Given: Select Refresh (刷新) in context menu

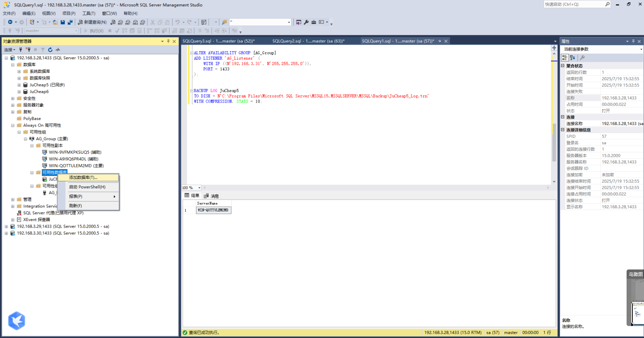Looking at the screenshot, I should tap(88, 206).
